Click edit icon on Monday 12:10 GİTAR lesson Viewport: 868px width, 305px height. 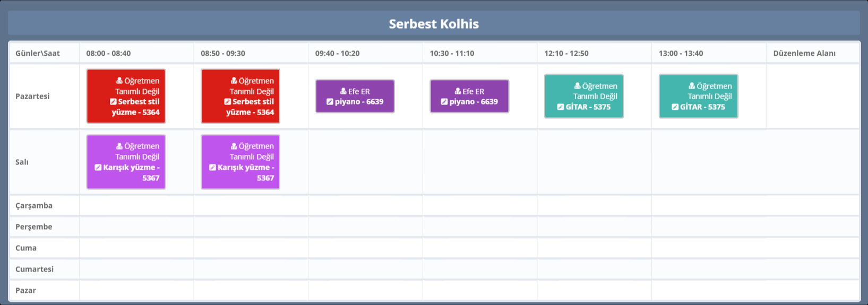[x=561, y=107]
